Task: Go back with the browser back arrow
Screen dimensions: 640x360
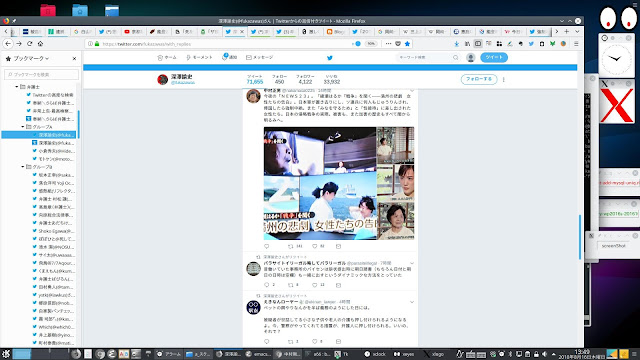Action: click(x=8, y=44)
